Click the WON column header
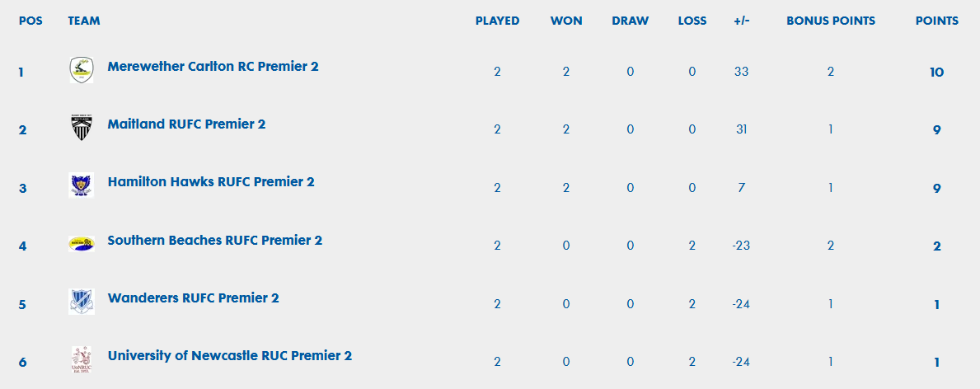Image resolution: width=980 pixels, height=389 pixels. tap(566, 21)
